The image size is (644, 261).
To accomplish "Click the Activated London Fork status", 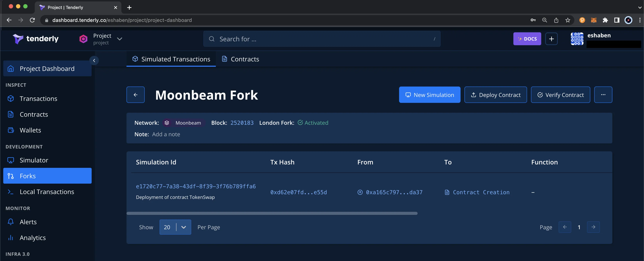I will click(313, 123).
